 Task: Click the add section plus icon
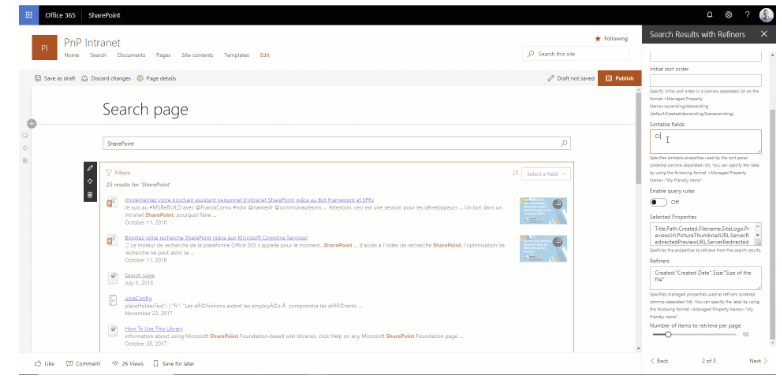31,124
